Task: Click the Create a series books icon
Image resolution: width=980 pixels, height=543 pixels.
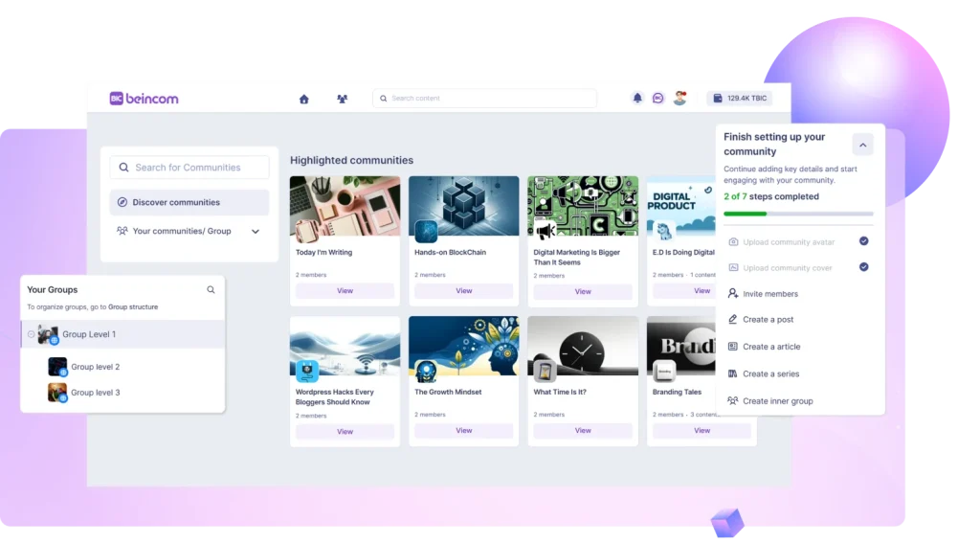Action: click(732, 373)
